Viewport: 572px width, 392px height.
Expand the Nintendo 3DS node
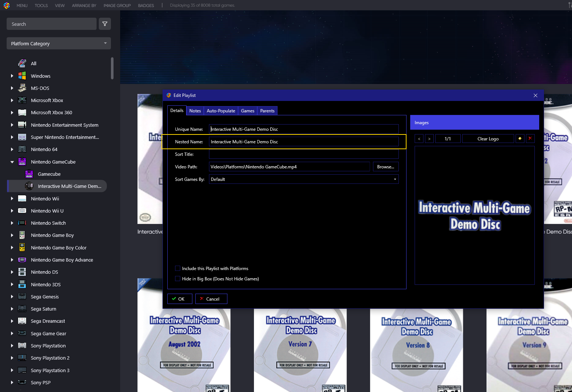pyautogui.click(x=12, y=284)
